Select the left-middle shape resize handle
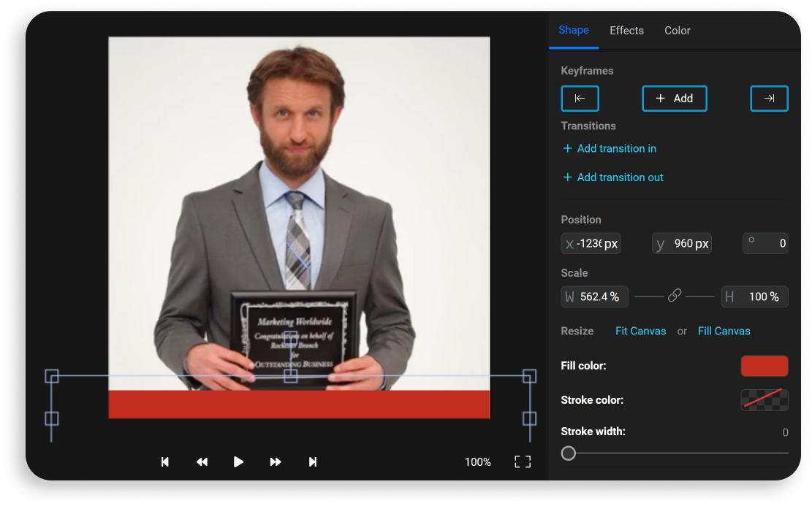 point(52,418)
